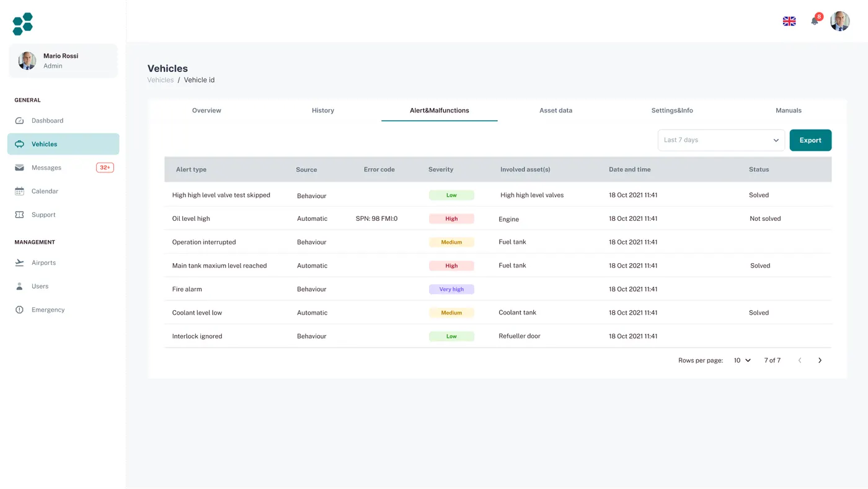Click Low badge in Interlock ignored row
868x489 pixels.
click(451, 336)
